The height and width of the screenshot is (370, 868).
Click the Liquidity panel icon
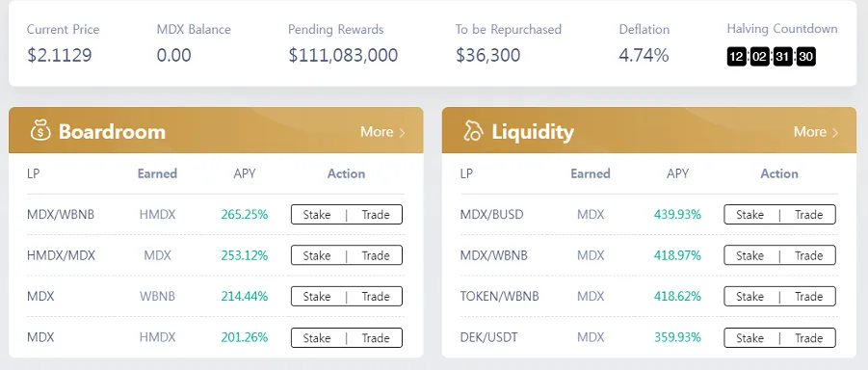point(473,131)
